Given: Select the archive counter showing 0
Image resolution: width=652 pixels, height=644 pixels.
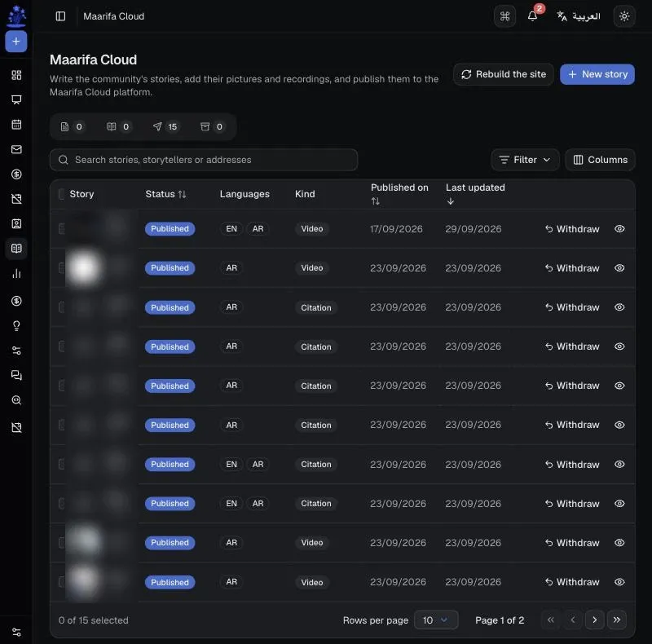Looking at the screenshot, I should click(212, 126).
